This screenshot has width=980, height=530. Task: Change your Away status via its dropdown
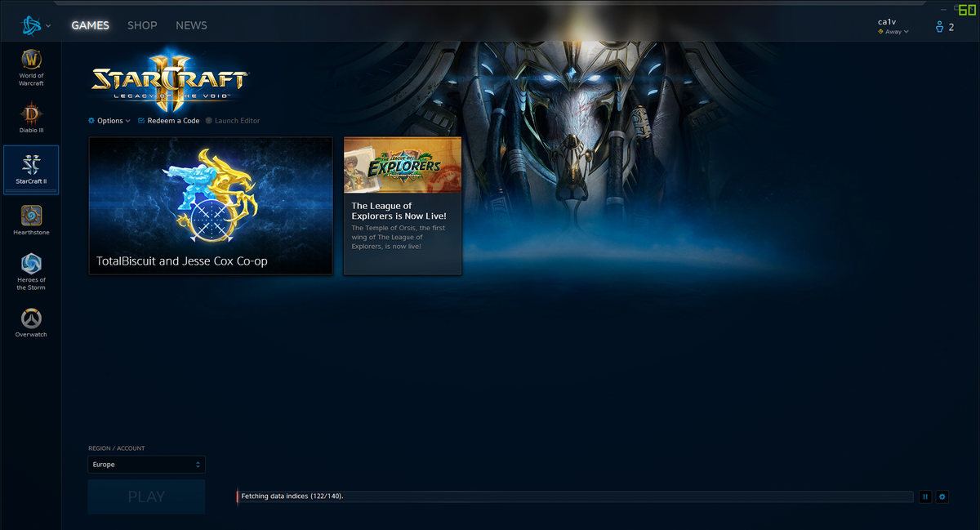coord(893,31)
